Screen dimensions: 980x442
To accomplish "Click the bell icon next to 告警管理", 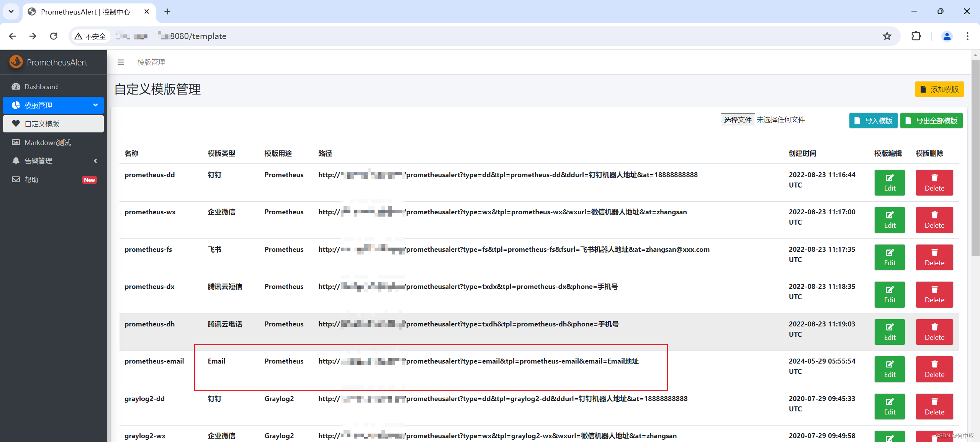I will point(16,161).
